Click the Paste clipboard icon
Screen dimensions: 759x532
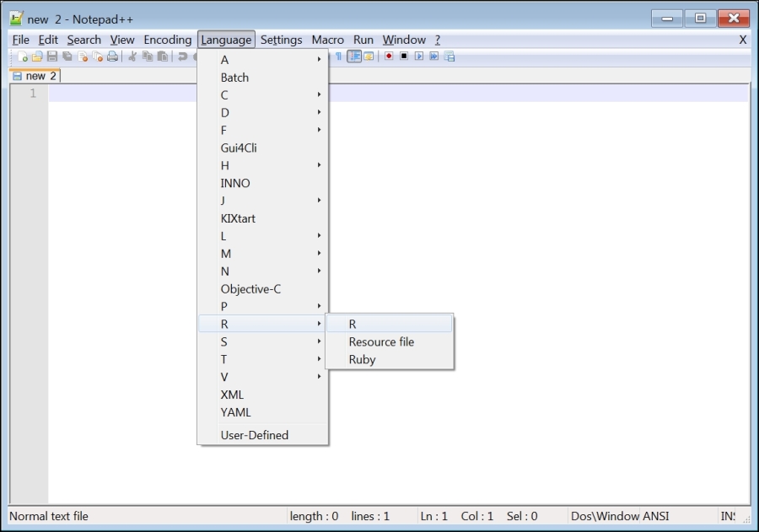click(x=163, y=56)
